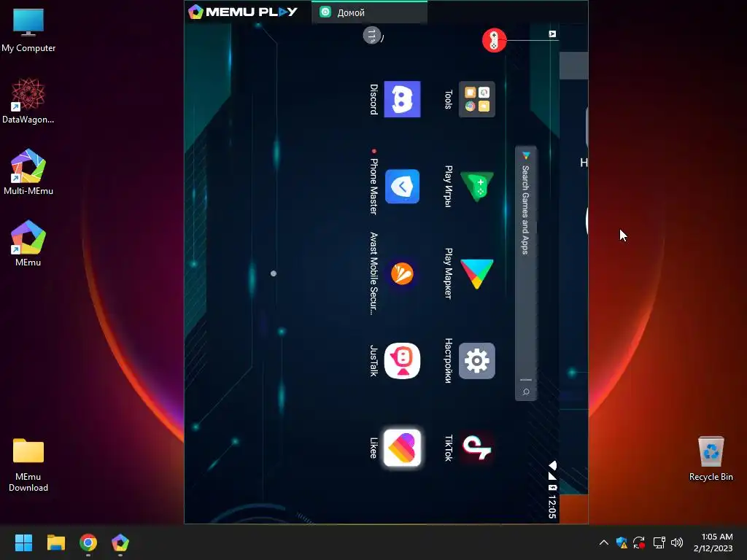
Task: Click the red gamepad keymapping icon
Action: (494, 41)
